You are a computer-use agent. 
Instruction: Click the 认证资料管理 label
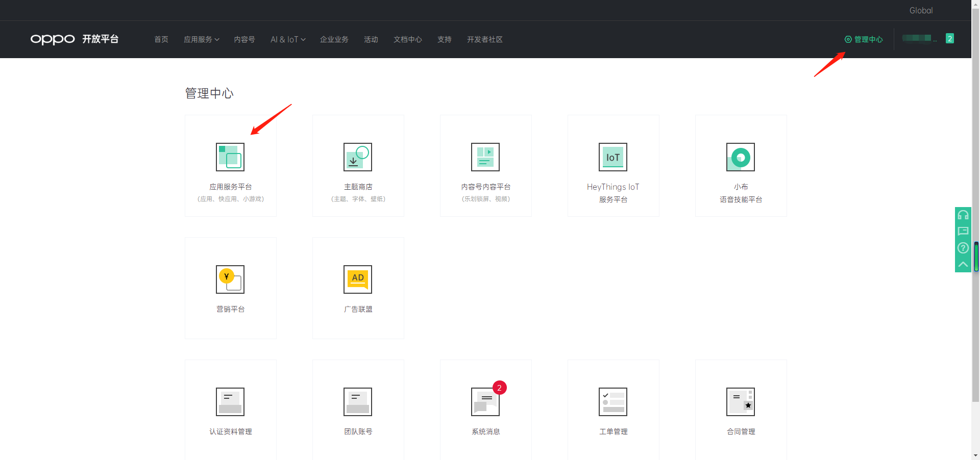click(x=231, y=431)
